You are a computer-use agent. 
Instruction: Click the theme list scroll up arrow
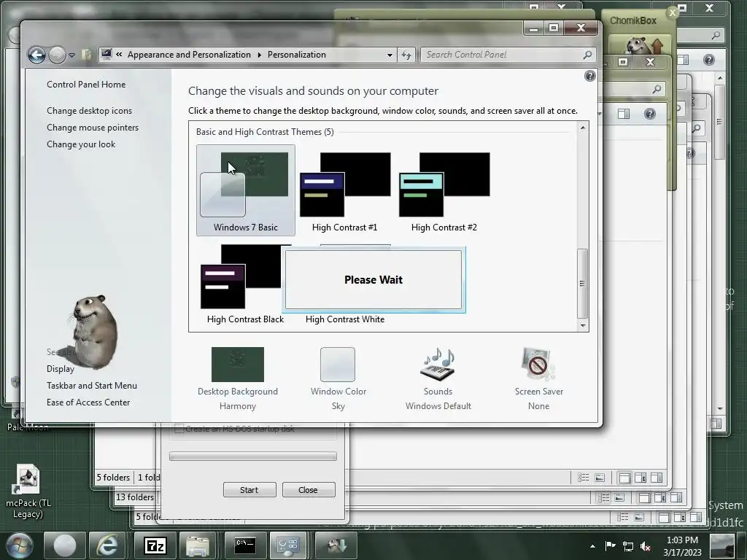click(x=582, y=128)
